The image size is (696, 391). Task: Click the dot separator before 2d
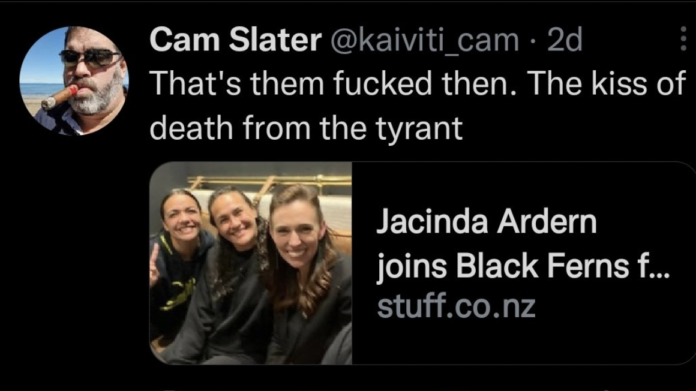pyautogui.click(x=533, y=42)
